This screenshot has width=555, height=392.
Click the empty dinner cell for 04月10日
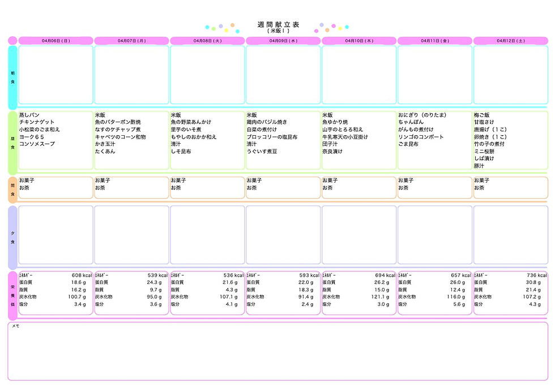(359, 235)
